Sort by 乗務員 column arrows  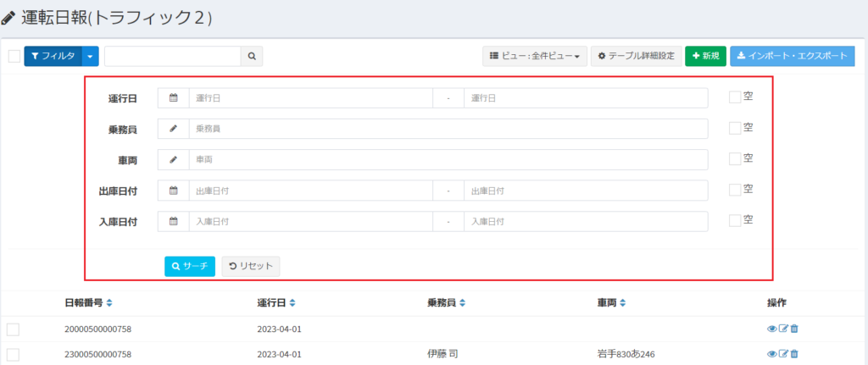pyautogui.click(x=462, y=303)
